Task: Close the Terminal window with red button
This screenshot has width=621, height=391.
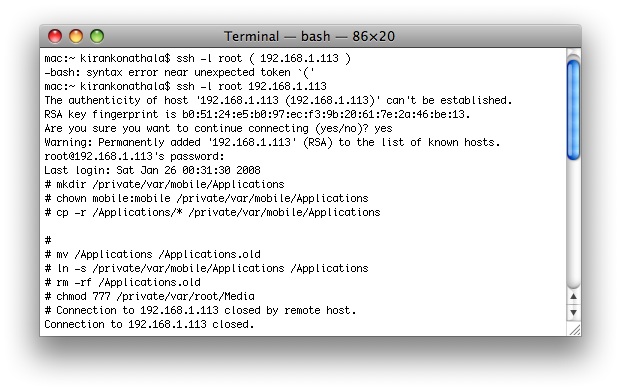Action: click(55, 36)
